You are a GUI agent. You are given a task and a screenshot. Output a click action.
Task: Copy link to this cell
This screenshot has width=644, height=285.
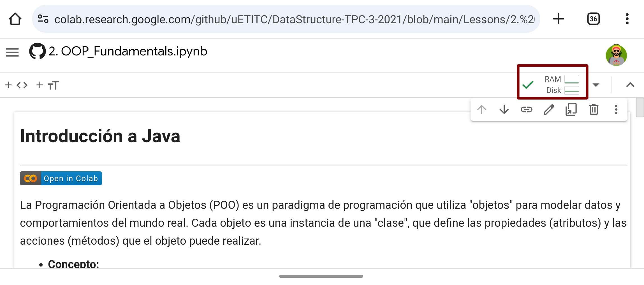coord(526,109)
